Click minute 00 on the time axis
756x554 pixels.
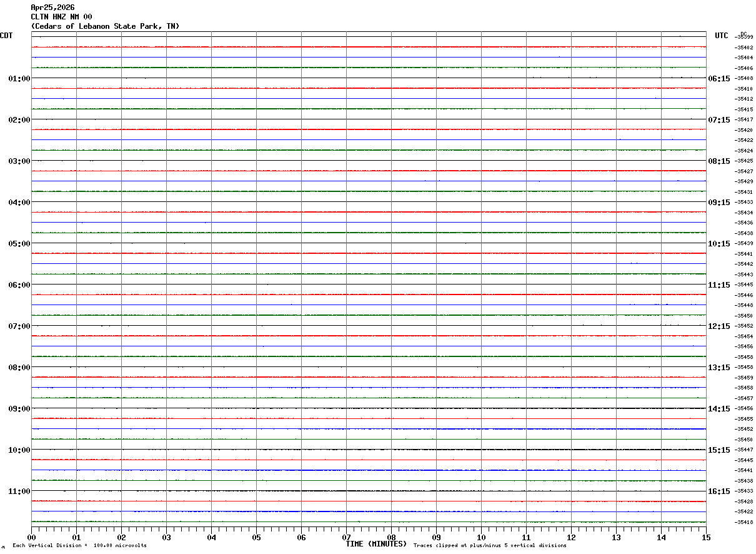[x=31, y=537]
